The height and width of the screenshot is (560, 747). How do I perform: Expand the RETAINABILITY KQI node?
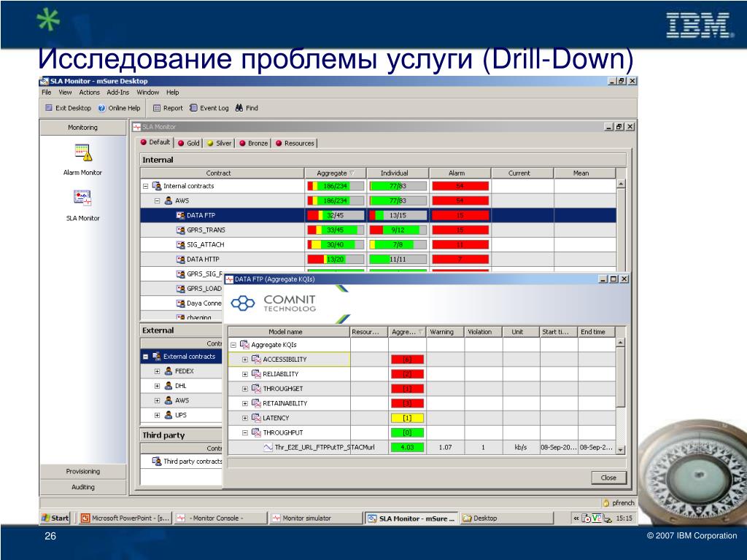[245, 404]
